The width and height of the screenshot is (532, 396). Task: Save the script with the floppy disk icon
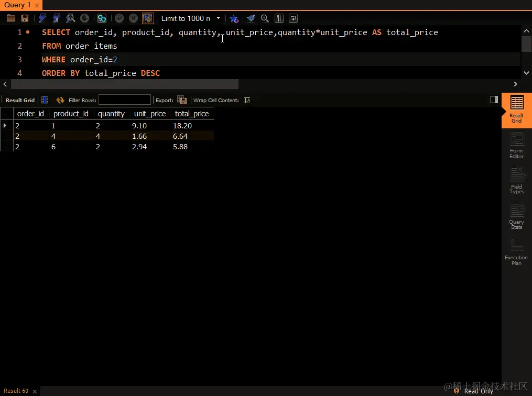pyautogui.click(x=25, y=18)
